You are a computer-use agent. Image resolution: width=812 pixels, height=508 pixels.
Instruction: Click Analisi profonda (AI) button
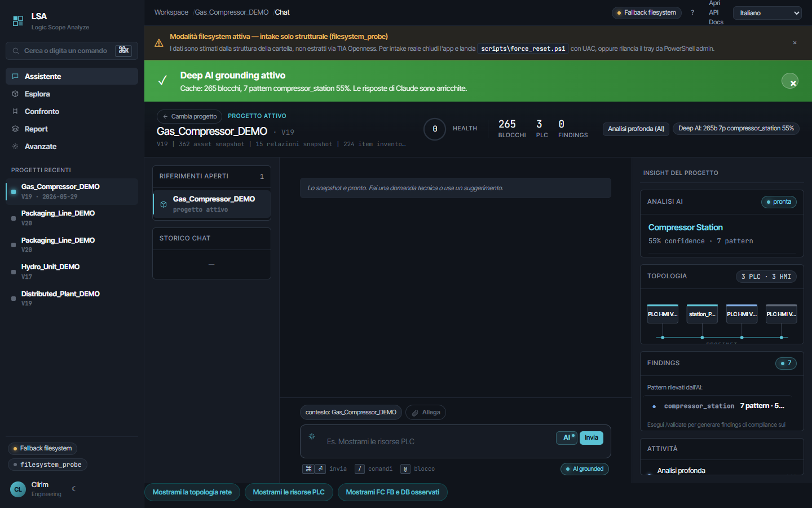click(636, 129)
